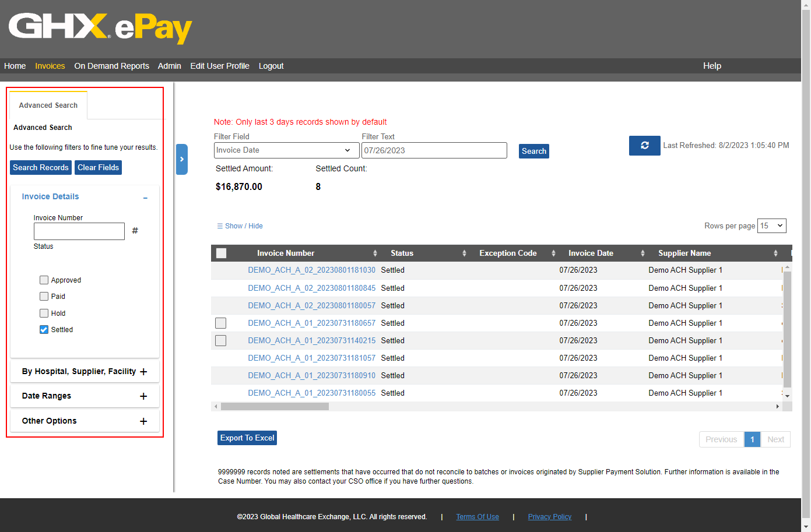Open invoice DEMO_ACH_A_02_20230801181030

point(312,270)
